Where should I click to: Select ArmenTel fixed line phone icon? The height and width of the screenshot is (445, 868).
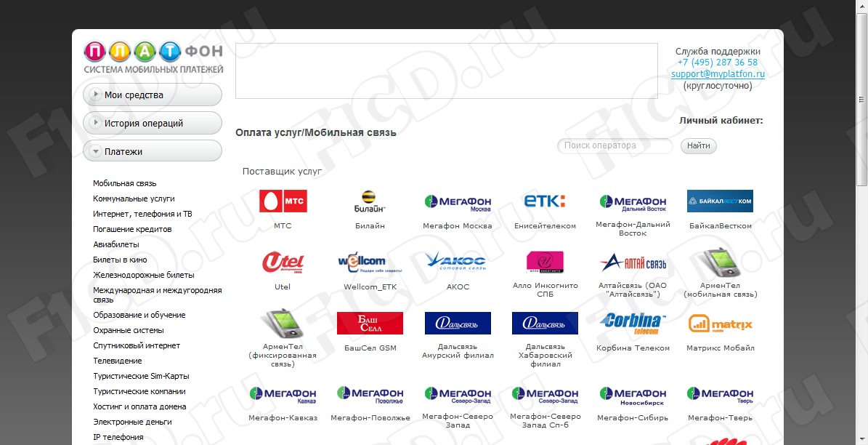coord(283,323)
